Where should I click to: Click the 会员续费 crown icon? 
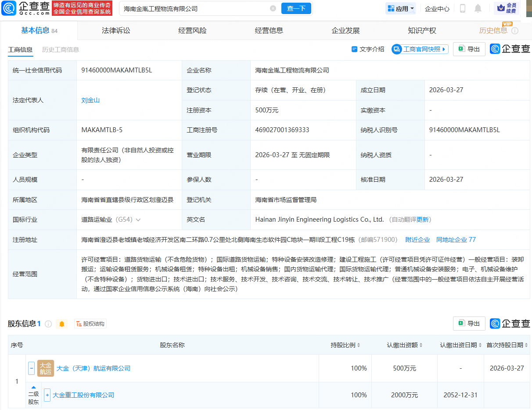[504, 8]
